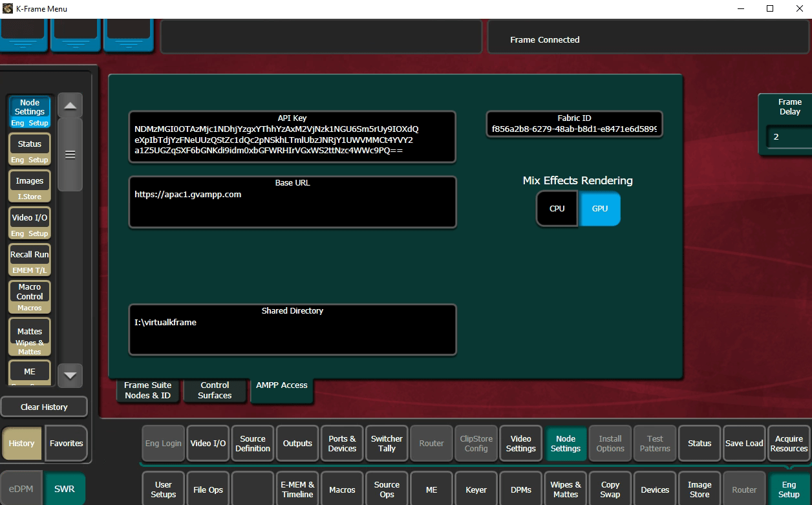Viewport: 812px width, 505px height.
Task: Open the File Ops menu
Action: [208, 489]
